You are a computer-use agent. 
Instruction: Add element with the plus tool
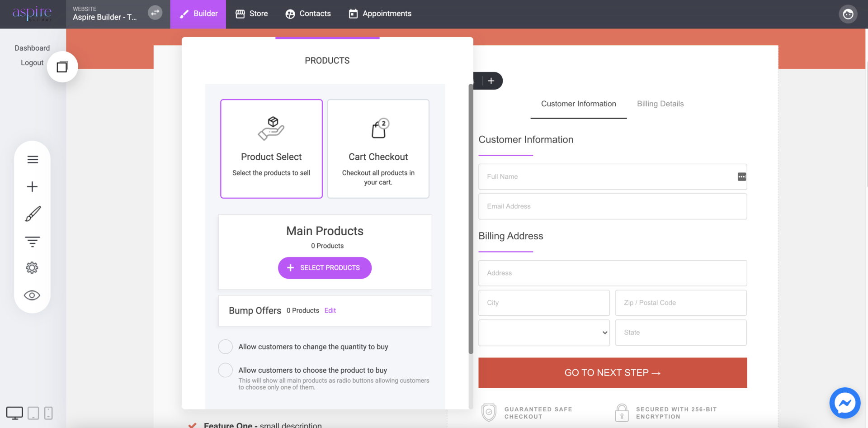[32, 186]
